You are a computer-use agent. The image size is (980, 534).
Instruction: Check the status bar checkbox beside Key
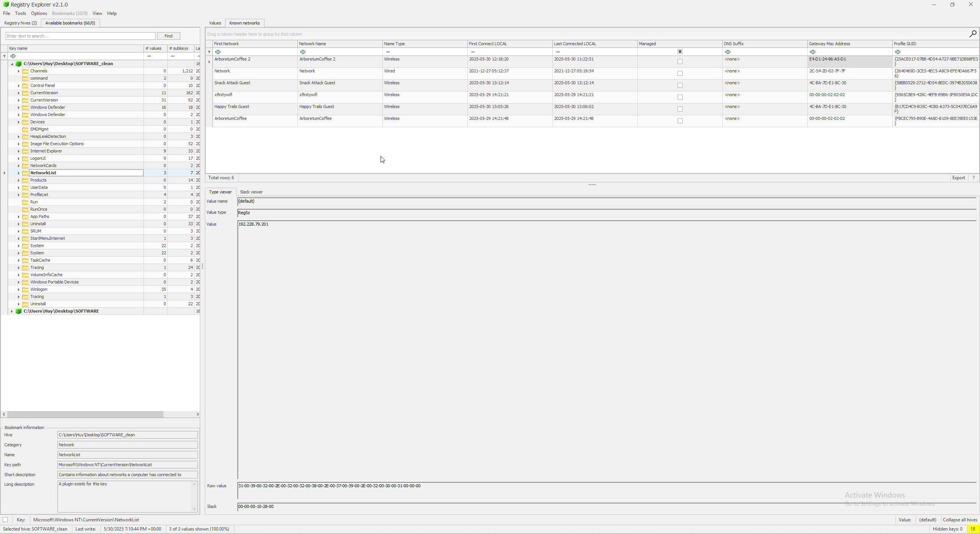[x=5, y=520]
